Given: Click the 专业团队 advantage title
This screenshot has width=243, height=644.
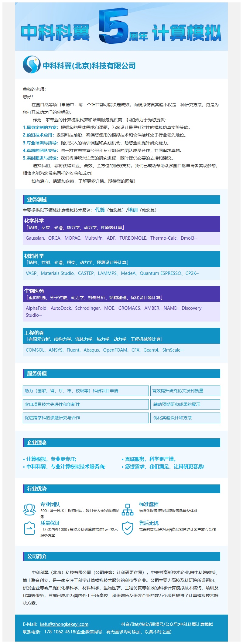Looking at the screenshot, I should 50,504.
